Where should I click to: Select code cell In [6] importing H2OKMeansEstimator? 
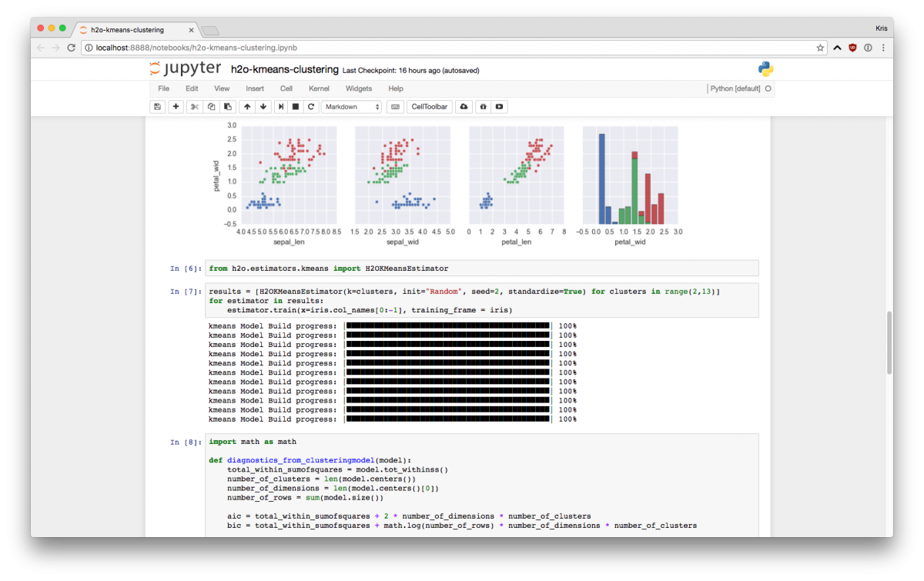coord(482,269)
